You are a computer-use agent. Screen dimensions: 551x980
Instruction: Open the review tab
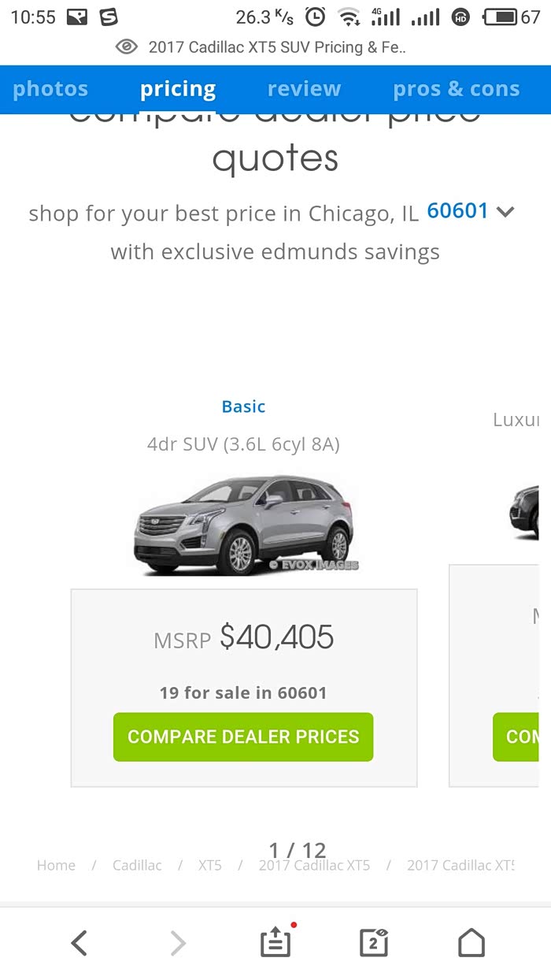[x=304, y=89]
